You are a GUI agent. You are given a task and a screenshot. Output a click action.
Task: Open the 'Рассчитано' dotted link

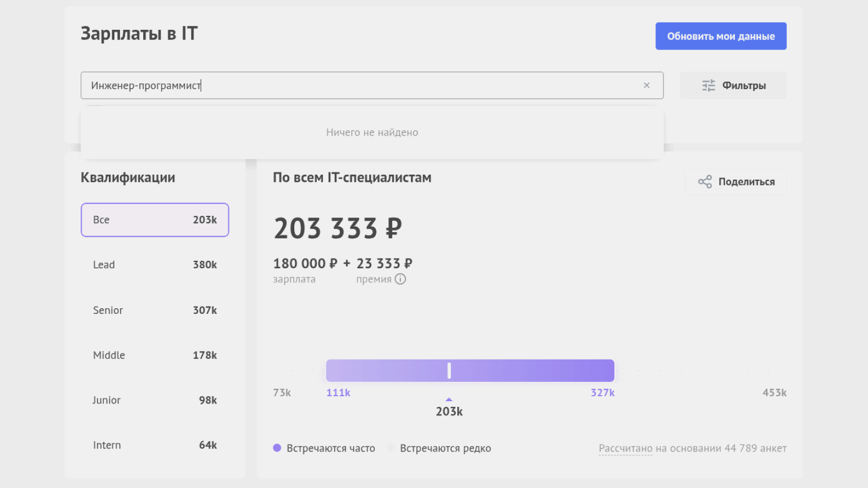625,449
